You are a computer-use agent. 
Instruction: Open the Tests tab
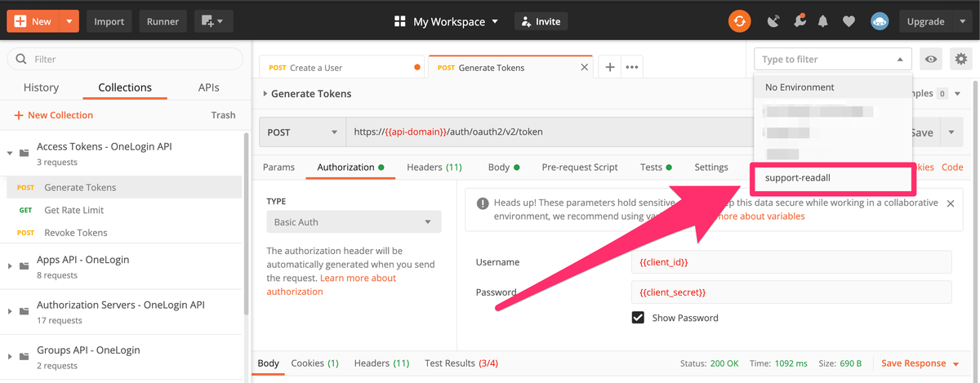656,167
